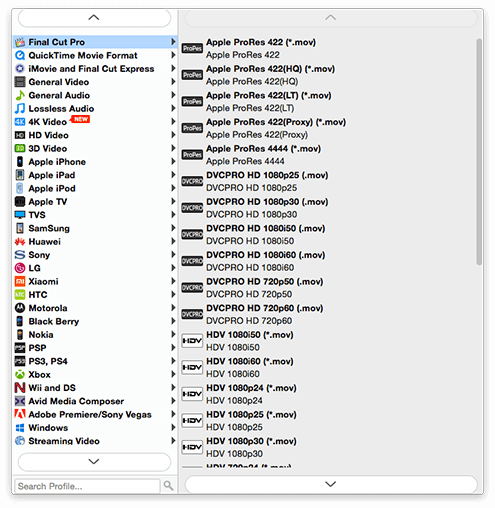Click the format list vertical scrollbar
Image resolution: width=495 pixels, height=508 pixels.
479,152
